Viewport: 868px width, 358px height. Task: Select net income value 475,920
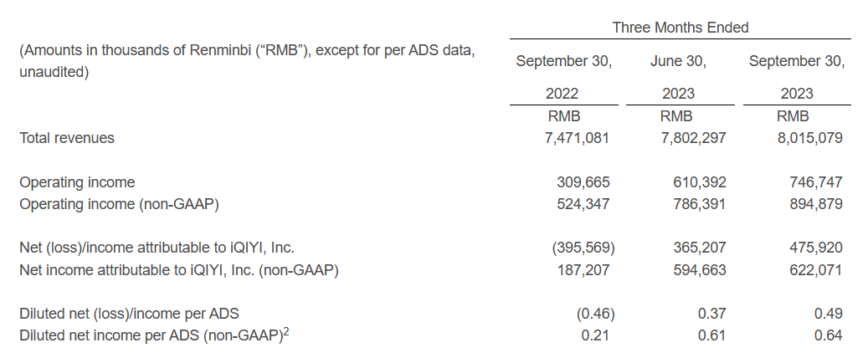pyautogui.click(x=815, y=248)
